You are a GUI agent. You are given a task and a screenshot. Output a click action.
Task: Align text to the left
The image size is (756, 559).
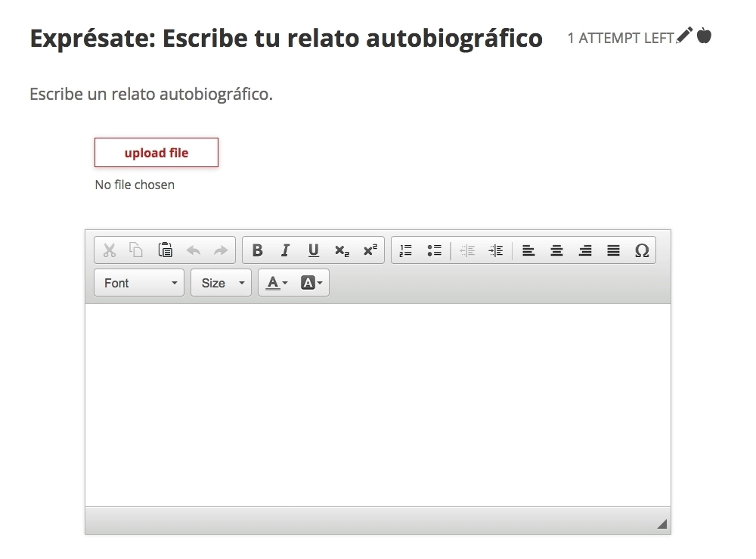(x=528, y=250)
